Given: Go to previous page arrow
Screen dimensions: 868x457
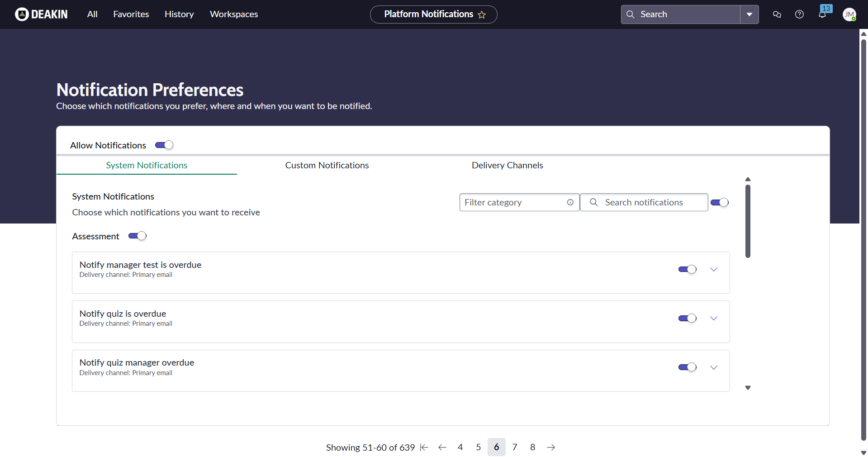Looking at the screenshot, I should [x=442, y=447].
